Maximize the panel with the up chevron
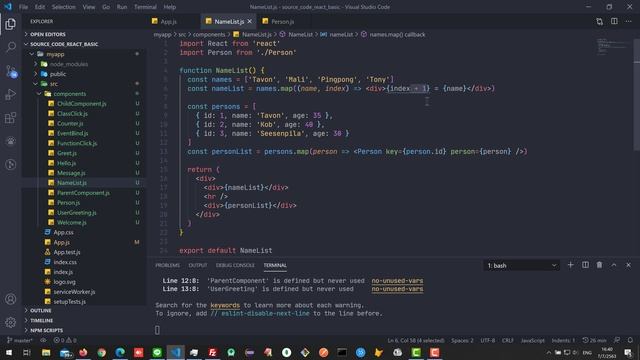Screen dimensions: 640x360 (x=614, y=265)
